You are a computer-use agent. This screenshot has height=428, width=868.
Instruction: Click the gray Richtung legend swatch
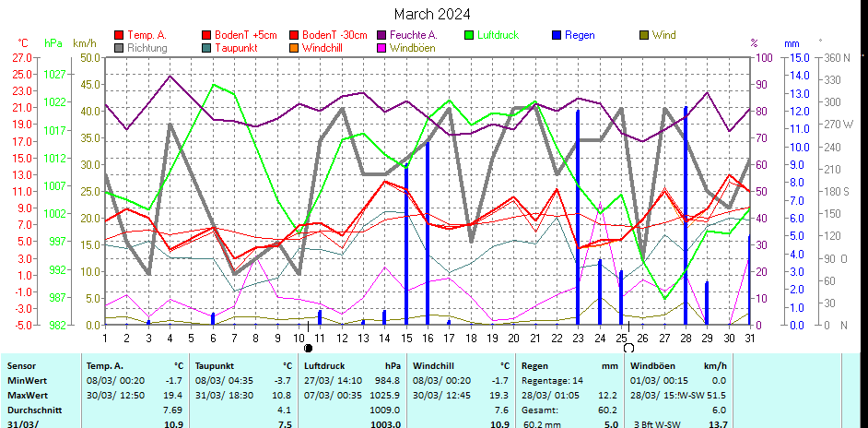(119, 48)
